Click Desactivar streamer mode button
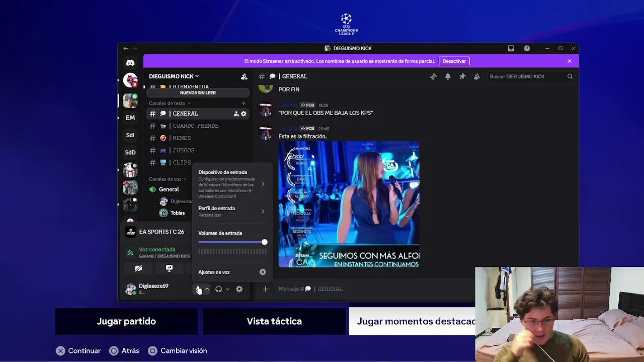 click(454, 61)
